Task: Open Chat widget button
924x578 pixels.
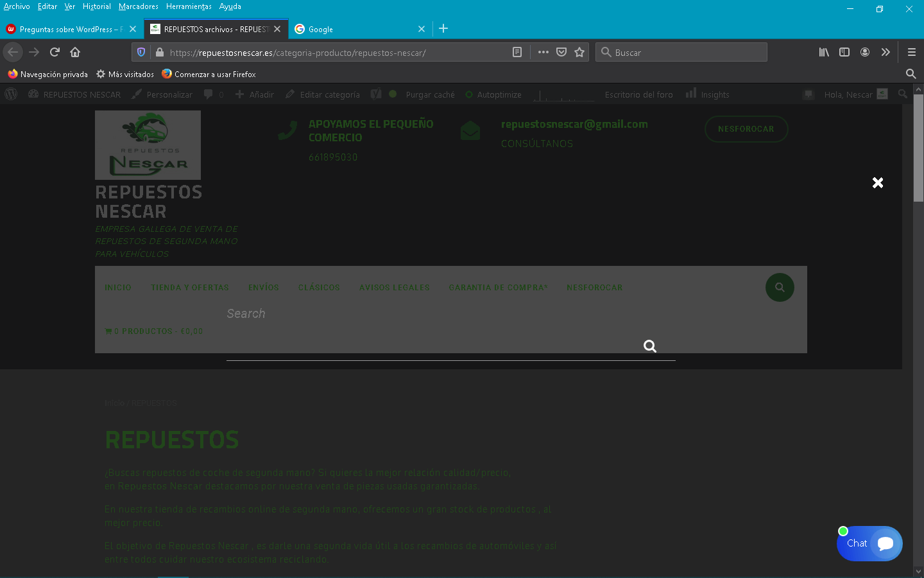Action: (869, 543)
